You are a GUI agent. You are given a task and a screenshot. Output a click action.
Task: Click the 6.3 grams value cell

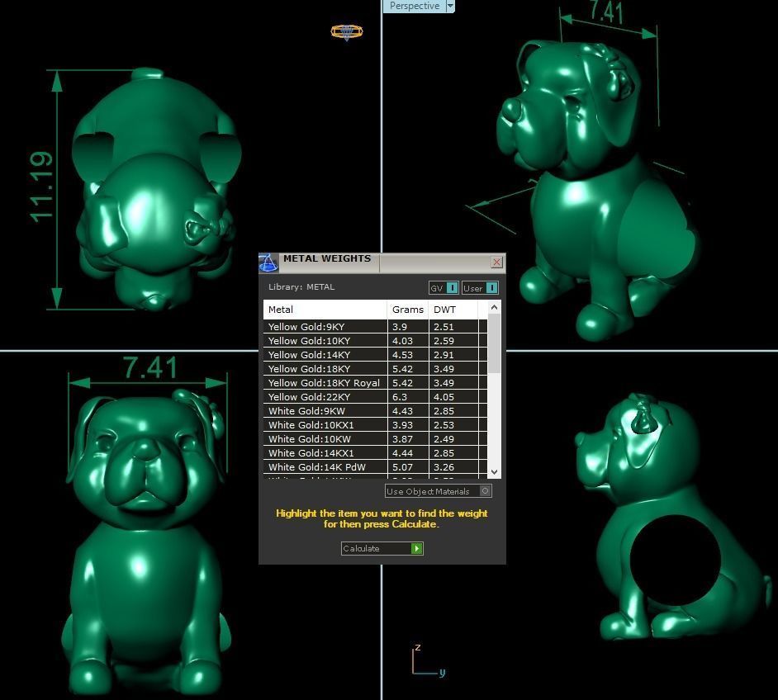click(407, 396)
